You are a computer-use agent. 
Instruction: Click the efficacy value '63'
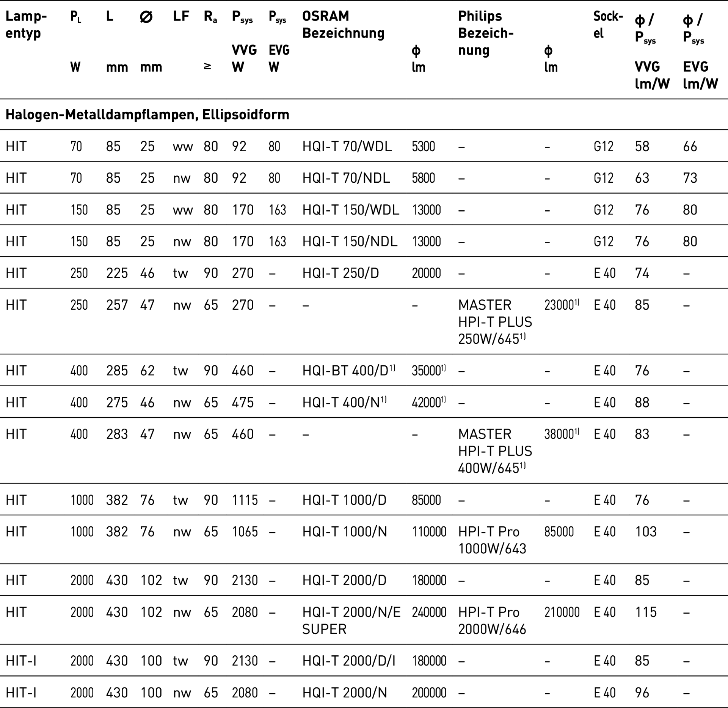[642, 178]
